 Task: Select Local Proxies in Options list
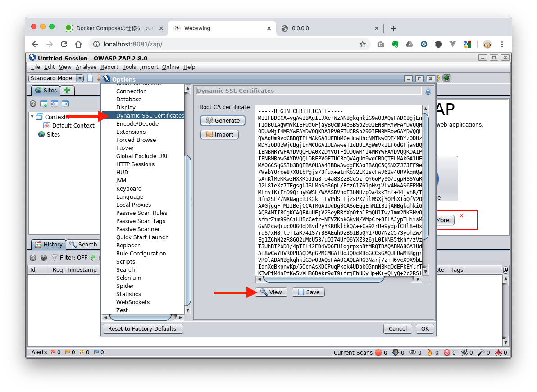click(x=133, y=205)
